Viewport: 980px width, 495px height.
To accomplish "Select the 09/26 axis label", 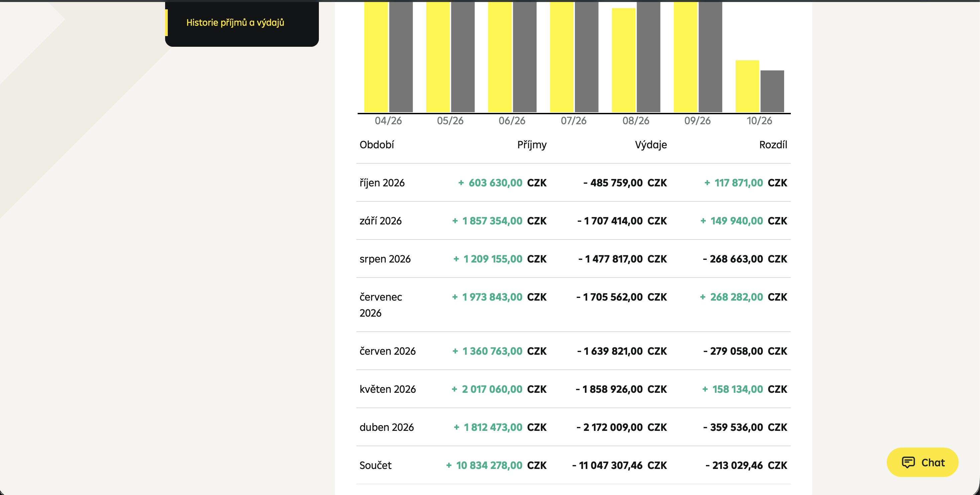I will (697, 121).
